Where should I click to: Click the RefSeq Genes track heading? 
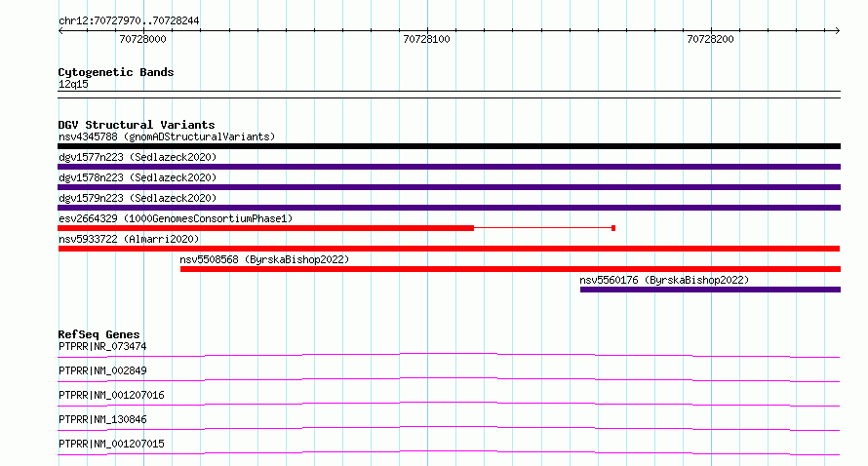point(99,334)
